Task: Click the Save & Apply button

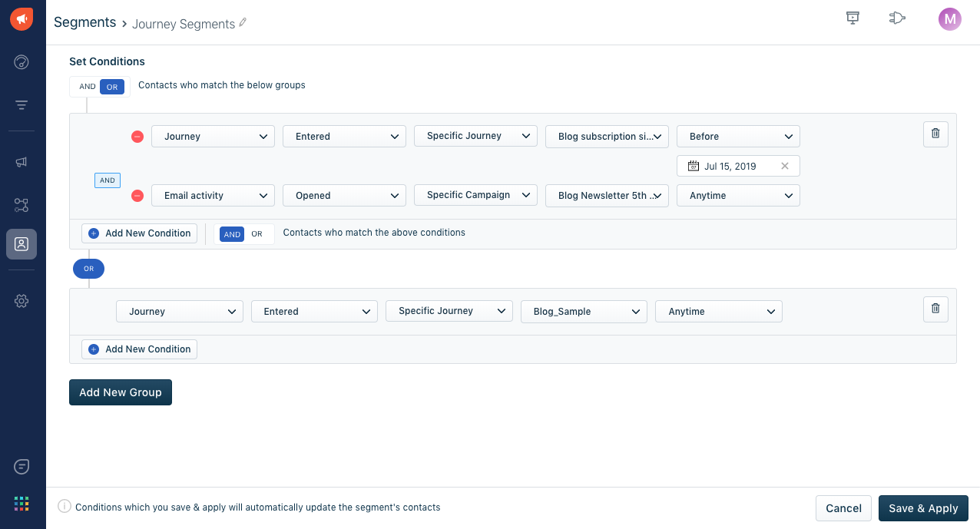Action: click(923, 508)
